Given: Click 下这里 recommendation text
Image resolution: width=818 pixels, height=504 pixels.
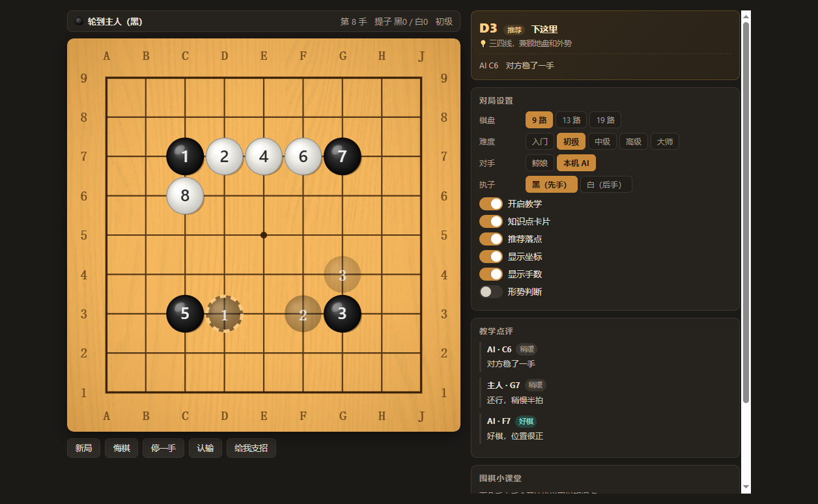Looking at the screenshot, I should 544,29.
